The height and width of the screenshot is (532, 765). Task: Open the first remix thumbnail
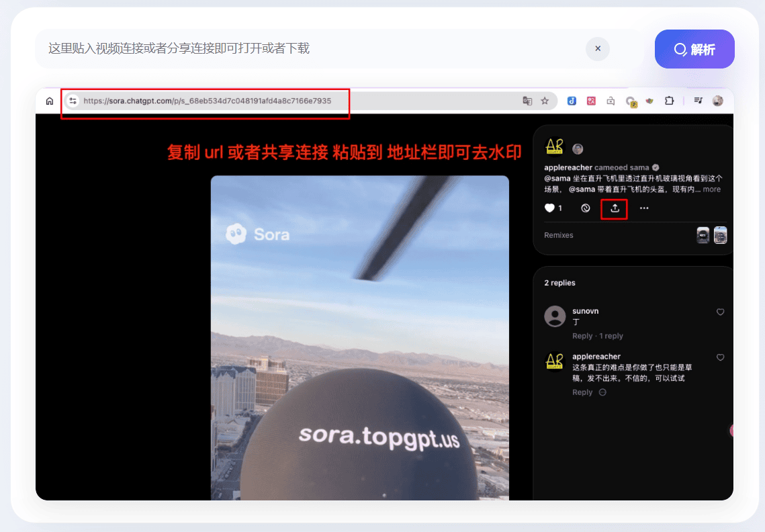[703, 235]
